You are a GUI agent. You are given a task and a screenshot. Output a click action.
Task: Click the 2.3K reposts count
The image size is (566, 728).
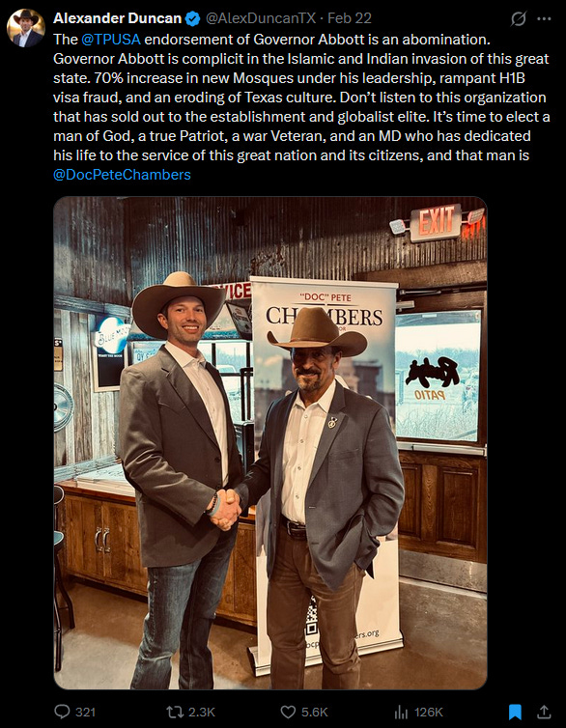[x=202, y=712]
